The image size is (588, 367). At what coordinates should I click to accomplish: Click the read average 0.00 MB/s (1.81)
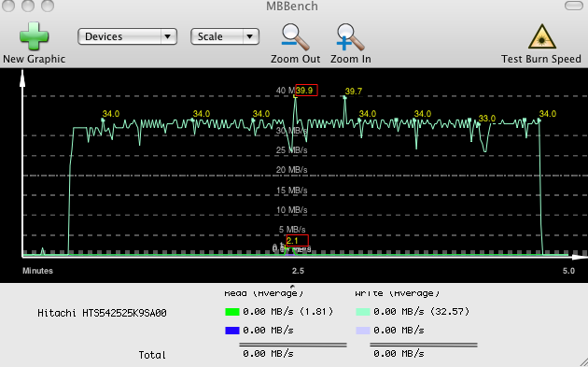click(x=288, y=312)
